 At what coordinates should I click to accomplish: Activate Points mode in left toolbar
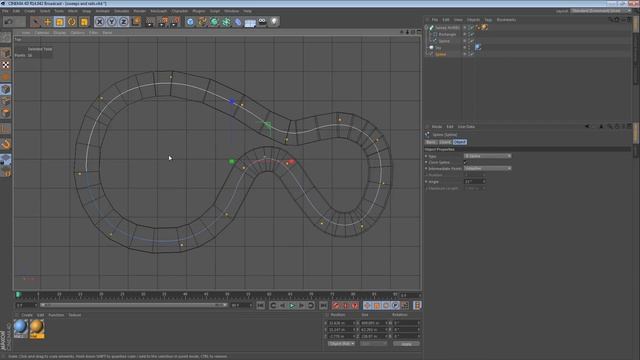tap(6, 89)
